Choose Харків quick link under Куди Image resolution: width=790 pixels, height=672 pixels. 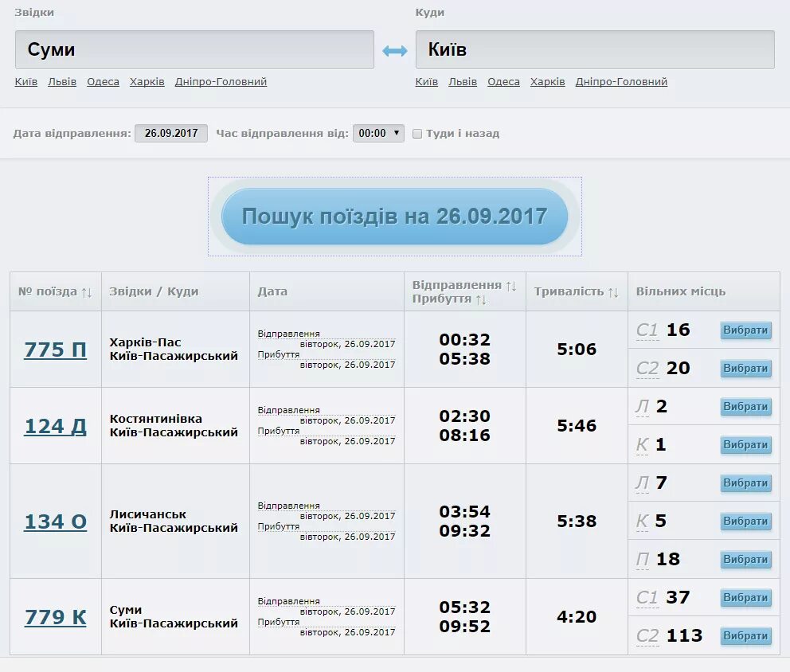pos(548,81)
